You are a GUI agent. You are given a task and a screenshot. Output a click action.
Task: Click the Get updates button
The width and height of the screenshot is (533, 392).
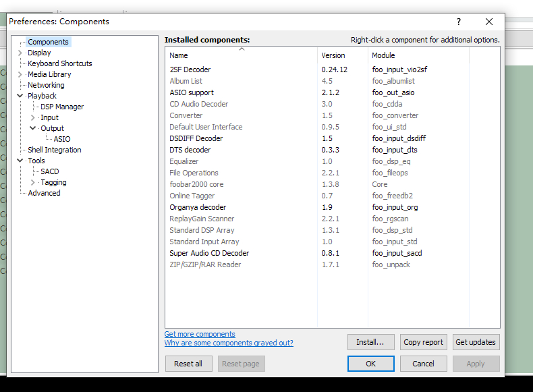[476, 342]
